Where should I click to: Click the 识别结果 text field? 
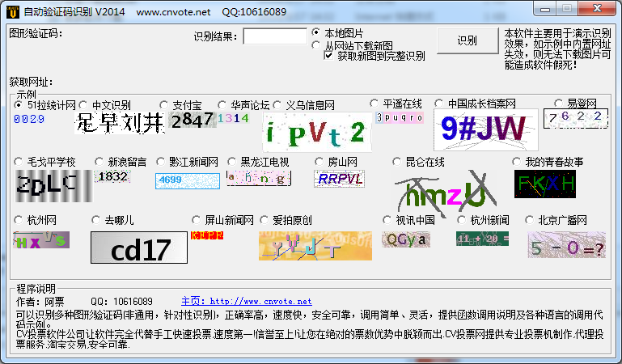click(274, 36)
